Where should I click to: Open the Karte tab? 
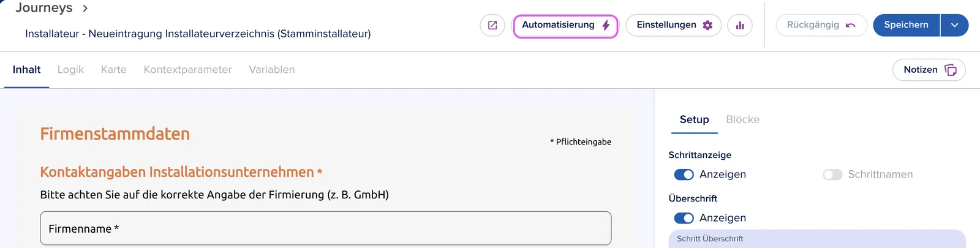113,70
